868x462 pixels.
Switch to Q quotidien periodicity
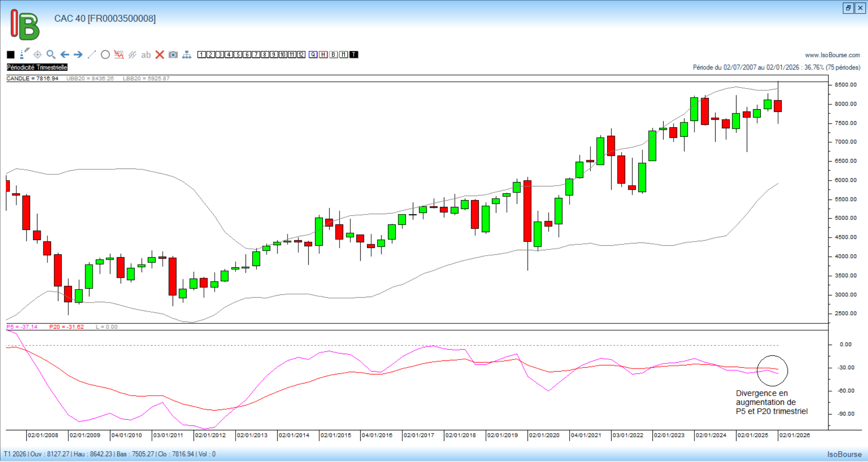click(x=313, y=55)
